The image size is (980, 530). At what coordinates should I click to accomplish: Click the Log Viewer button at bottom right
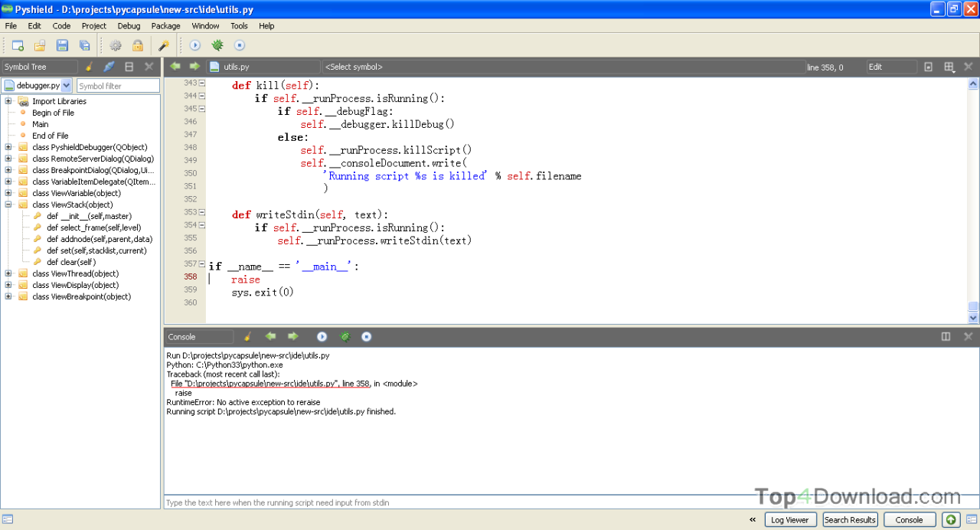[x=790, y=519]
